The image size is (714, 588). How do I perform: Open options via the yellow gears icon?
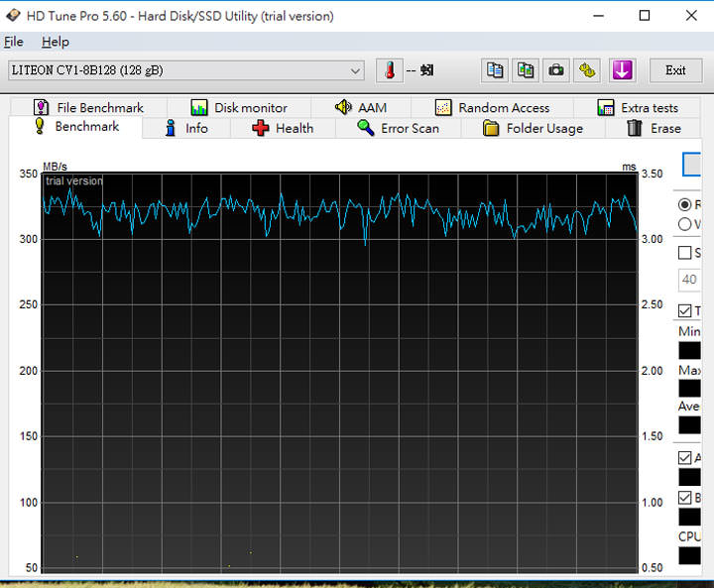pyautogui.click(x=589, y=70)
